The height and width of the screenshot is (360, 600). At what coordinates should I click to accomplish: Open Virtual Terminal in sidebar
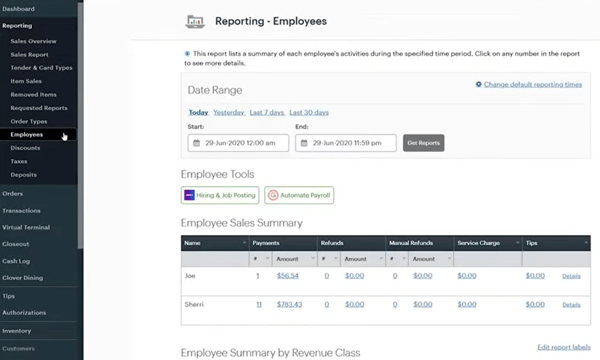[x=26, y=227]
